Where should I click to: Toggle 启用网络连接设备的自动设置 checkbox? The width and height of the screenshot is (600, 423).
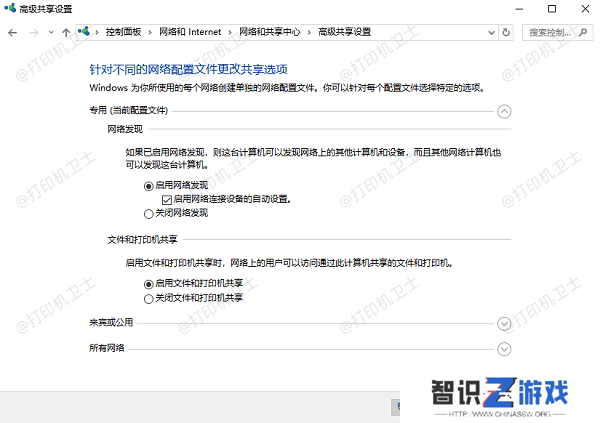166,199
